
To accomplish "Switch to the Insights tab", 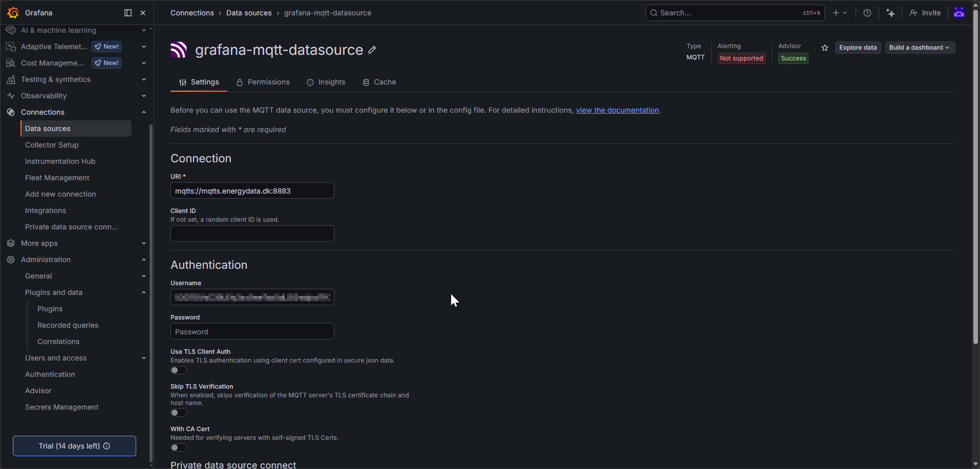I will click(x=326, y=82).
